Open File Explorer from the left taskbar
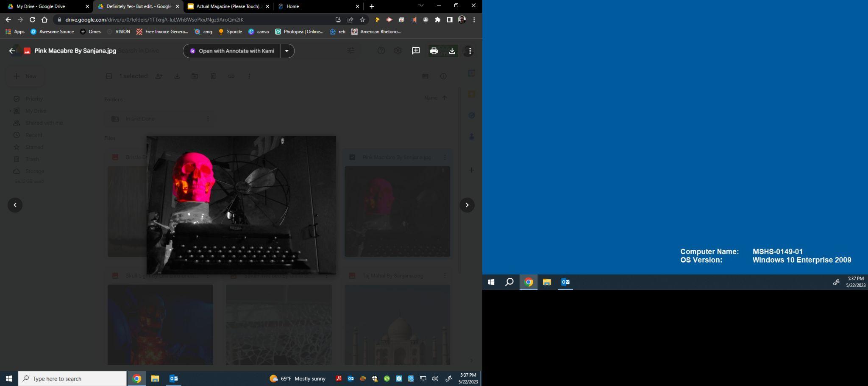Viewport: 868px width, 386px height. click(x=155, y=379)
